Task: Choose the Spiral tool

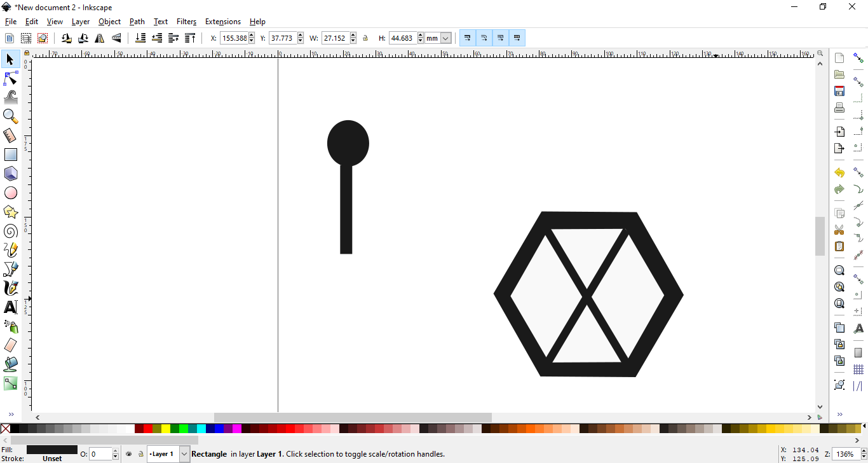Action: point(10,231)
